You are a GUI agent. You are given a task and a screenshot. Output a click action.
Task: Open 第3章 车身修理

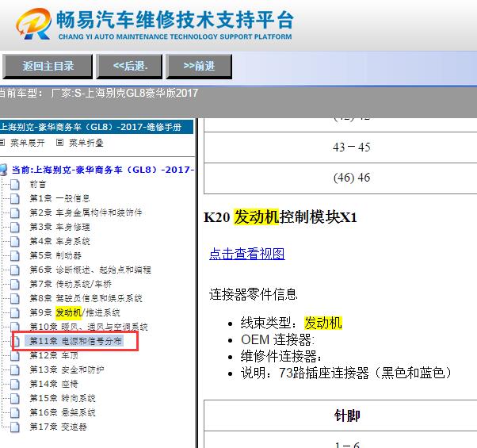(x=59, y=227)
